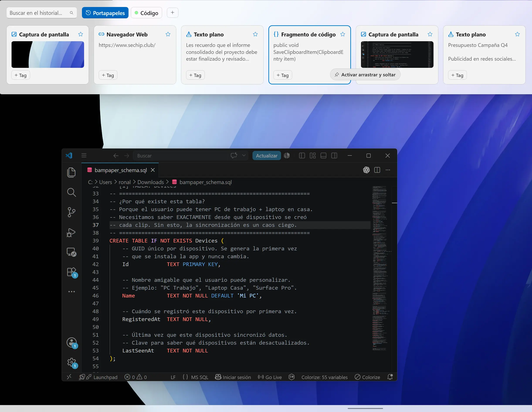The width and height of the screenshot is (532, 412).
Task: Click the bampaper_schema.sql breadcrumb segment
Action: point(205,182)
